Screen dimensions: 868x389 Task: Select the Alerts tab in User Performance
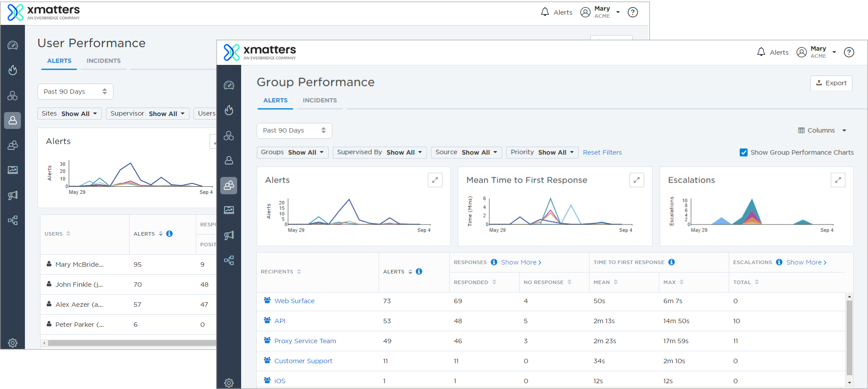point(59,61)
